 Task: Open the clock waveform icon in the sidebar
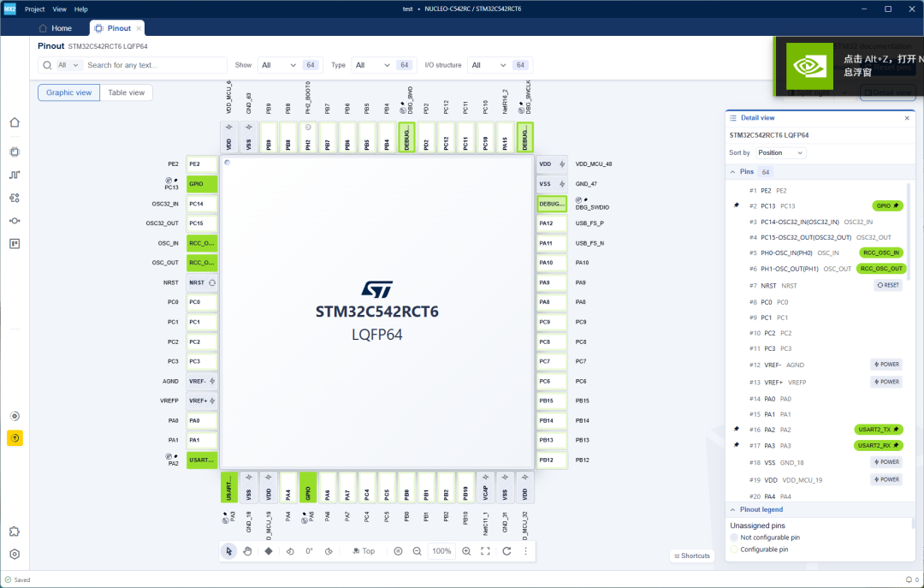click(x=15, y=175)
